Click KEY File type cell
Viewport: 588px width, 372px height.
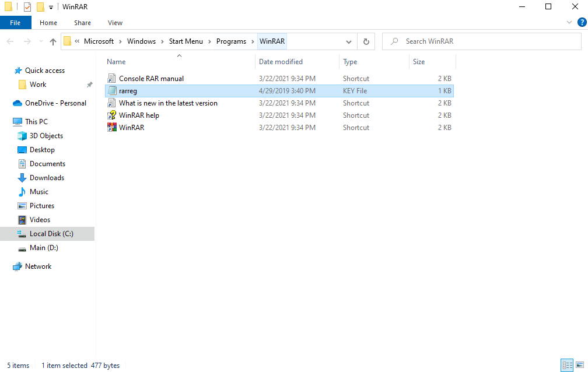[x=355, y=91]
